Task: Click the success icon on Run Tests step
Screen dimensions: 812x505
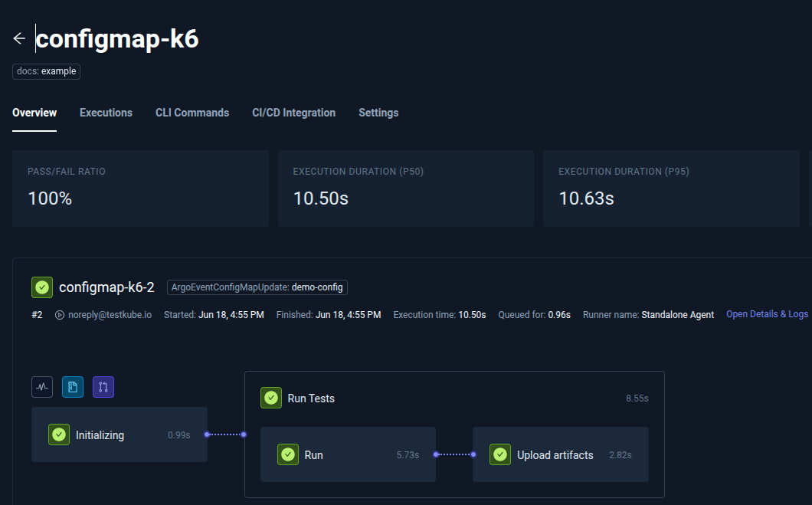Action: click(271, 398)
